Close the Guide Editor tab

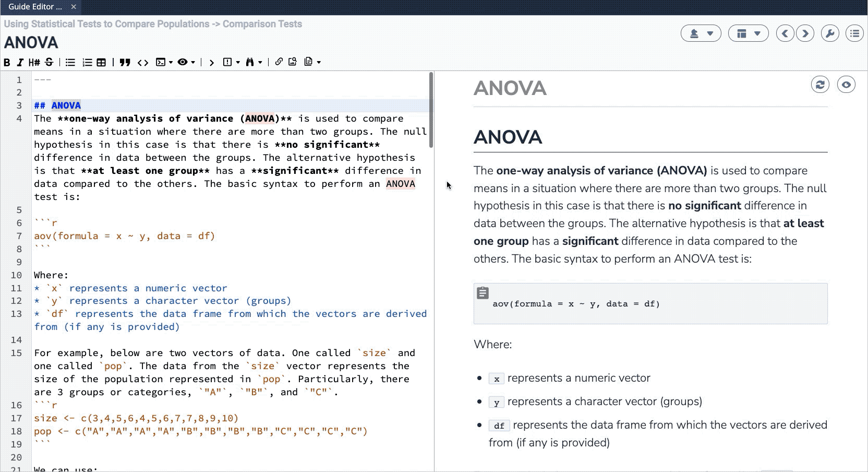[74, 7]
